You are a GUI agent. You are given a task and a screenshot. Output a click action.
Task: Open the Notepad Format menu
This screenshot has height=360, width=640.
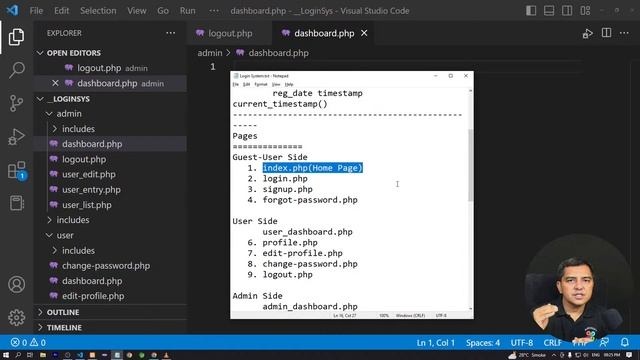[260, 84]
